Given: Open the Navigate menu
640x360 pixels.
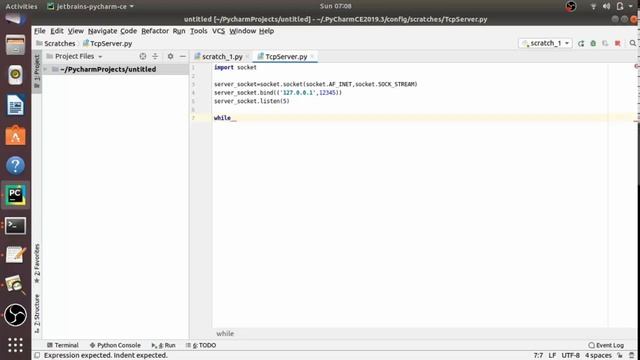Looking at the screenshot, I should [102, 31].
